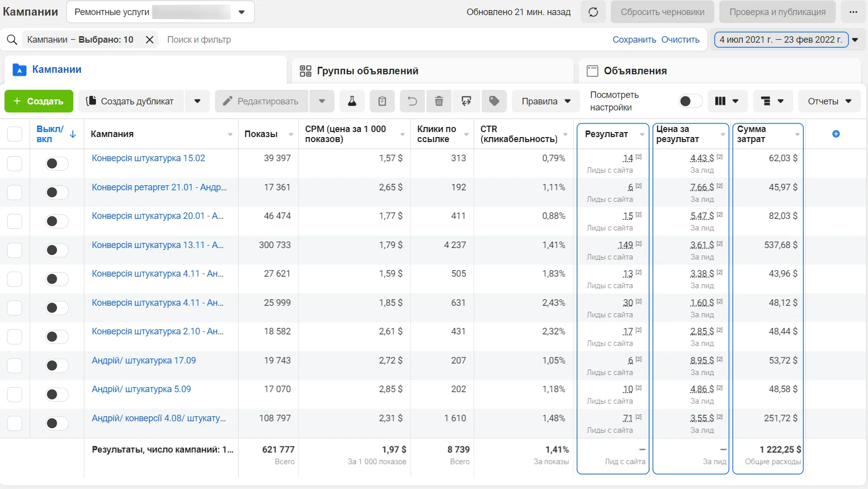Open the Правила dropdown

[x=546, y=101]
